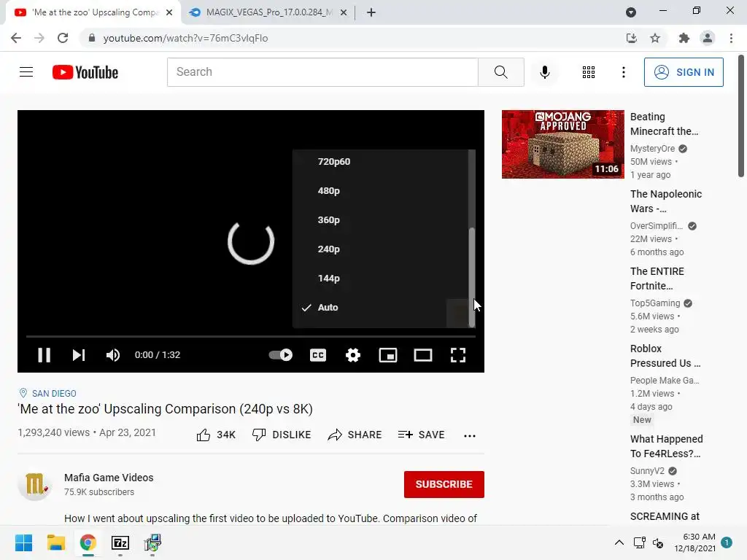The height and width of the screenshot is (560, 747).
Task: Click the video progress bar
Action: click(251, 336)
